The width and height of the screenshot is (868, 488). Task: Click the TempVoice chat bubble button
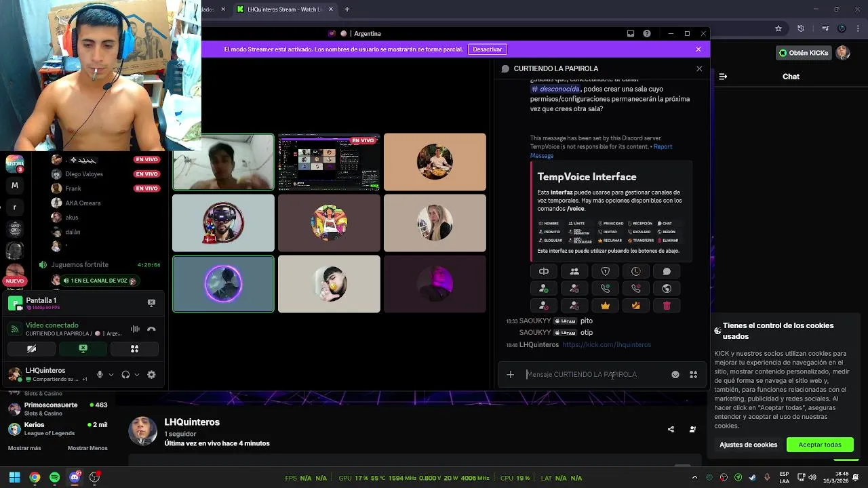coord(667,272)
